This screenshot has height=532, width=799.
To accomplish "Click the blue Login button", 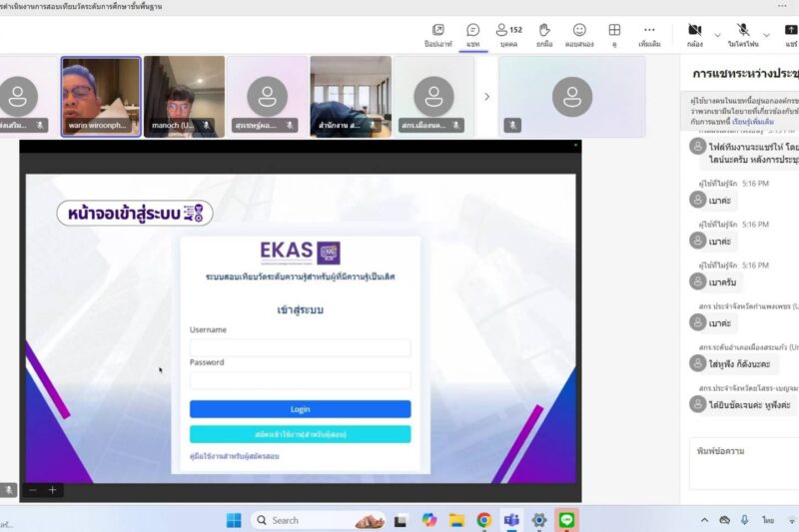I will [301, 409].
